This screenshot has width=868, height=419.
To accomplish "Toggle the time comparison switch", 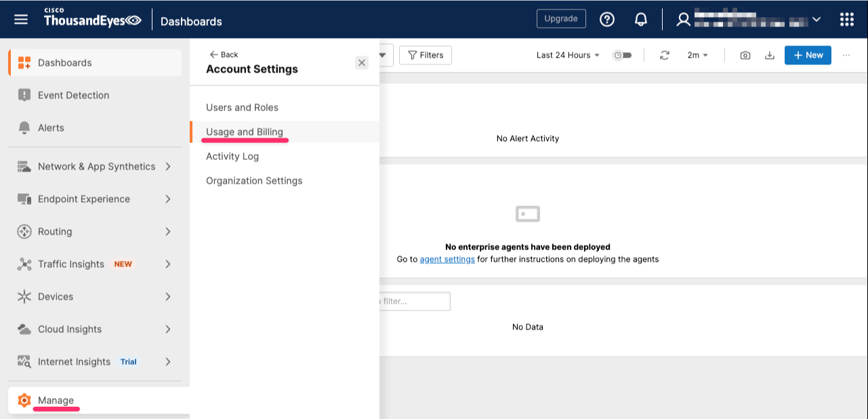I will pyautogui.click(x=622, y=56).
